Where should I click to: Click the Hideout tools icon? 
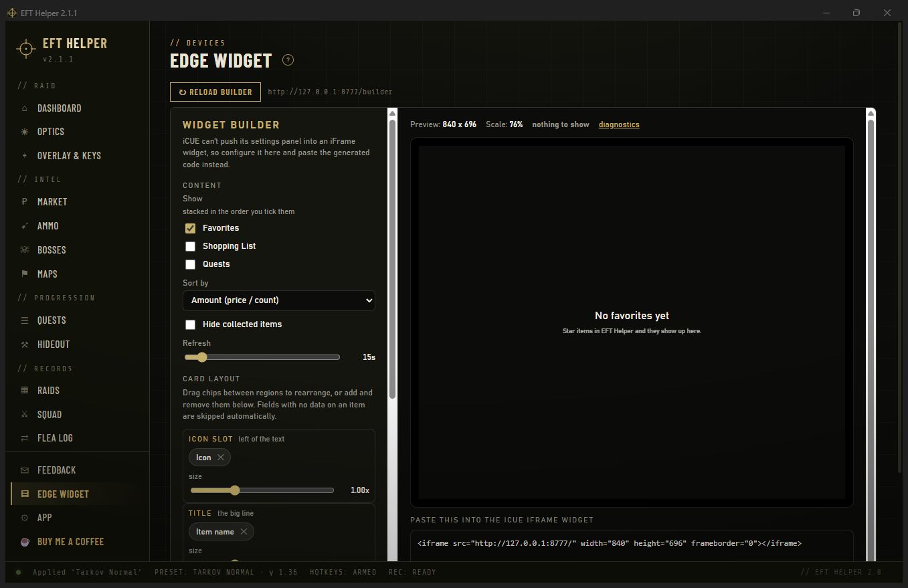point(25,345)
